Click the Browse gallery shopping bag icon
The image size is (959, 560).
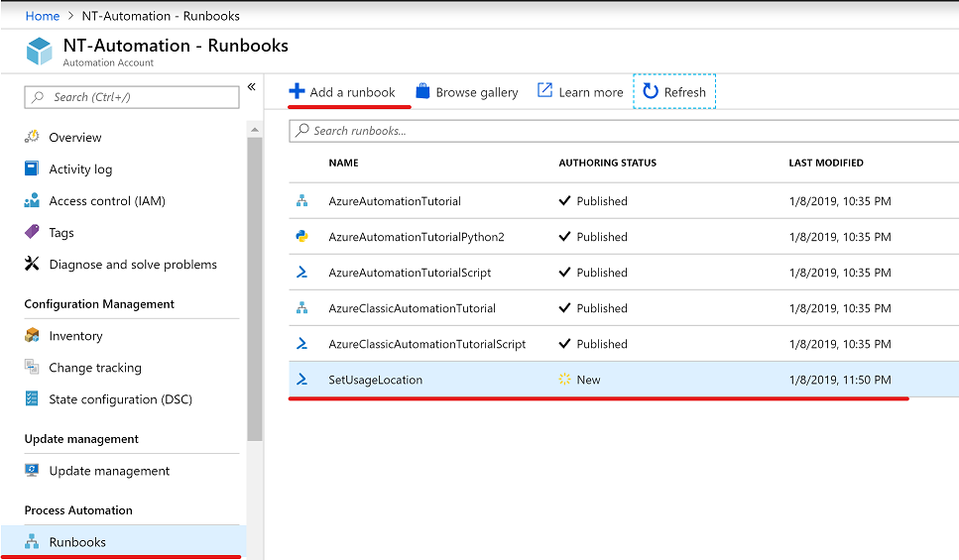pyautogui.click(x=422, y=91)
